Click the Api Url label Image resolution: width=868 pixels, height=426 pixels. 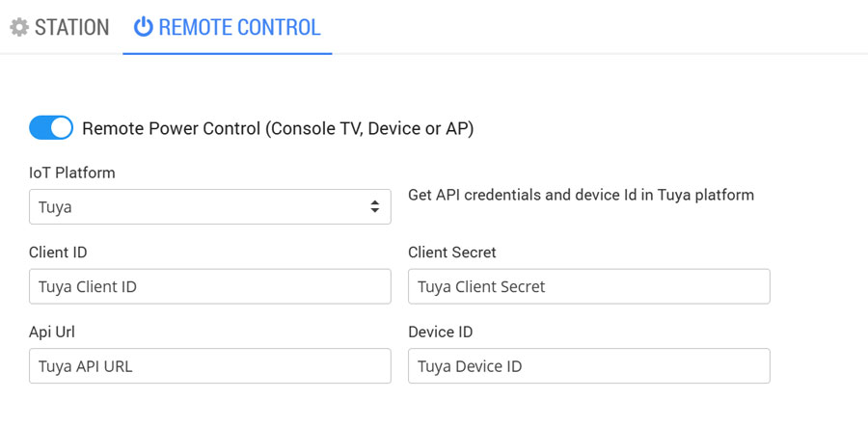pos(52,333)
